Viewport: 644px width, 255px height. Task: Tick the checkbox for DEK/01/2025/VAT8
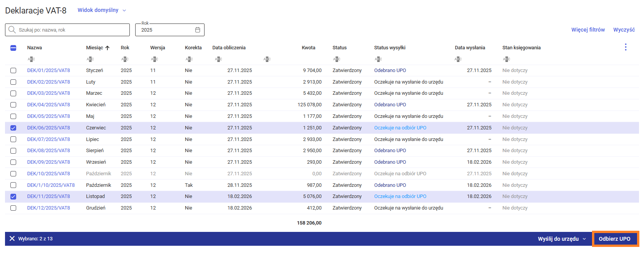coord(13,70)
